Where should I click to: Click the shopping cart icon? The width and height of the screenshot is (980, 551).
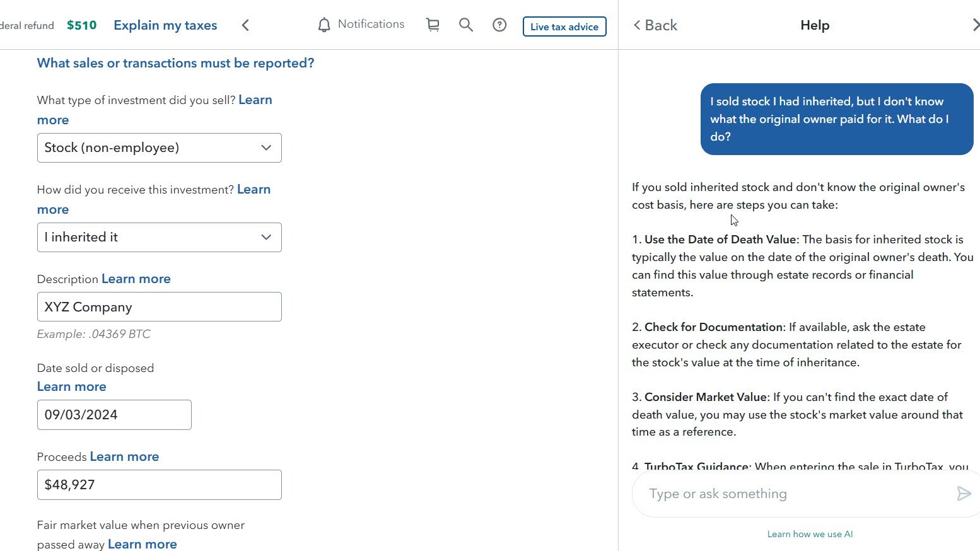coord(433,25)
